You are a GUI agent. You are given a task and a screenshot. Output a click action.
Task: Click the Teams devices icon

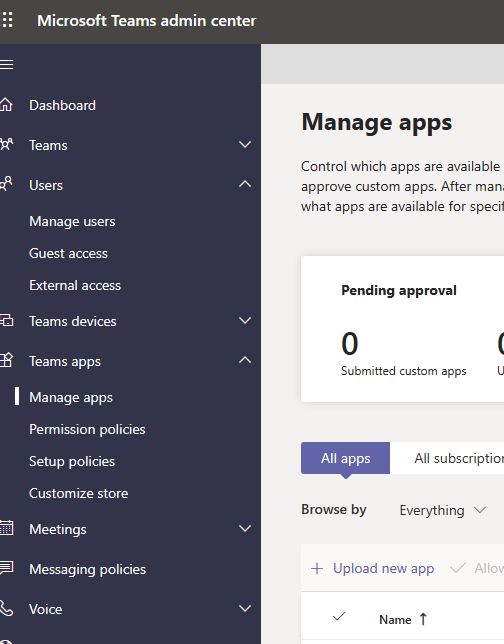click(x=6, y=320)
